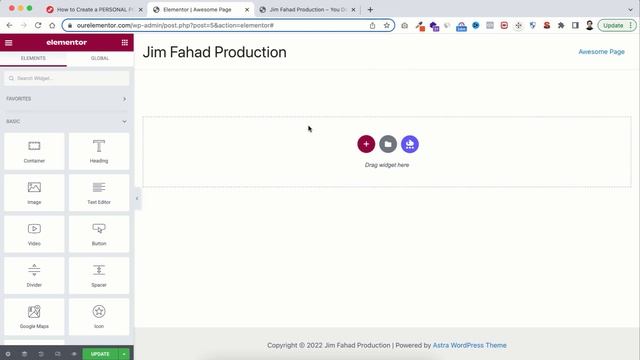
Task: Select the Google Maps widget
Action: 34,317
